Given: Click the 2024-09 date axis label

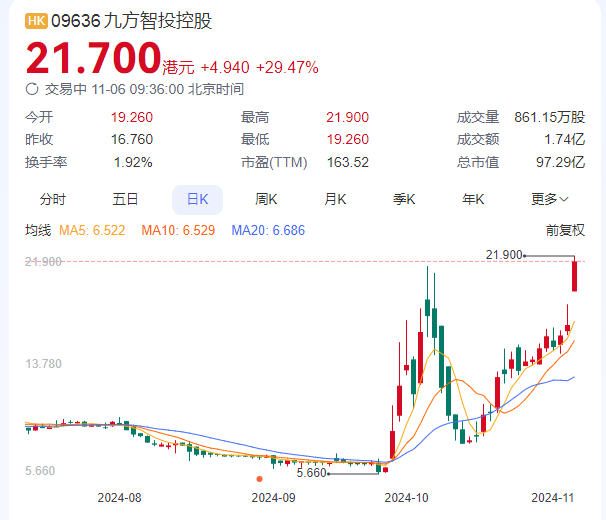Looking at the screenshot, I should (273, 498).
